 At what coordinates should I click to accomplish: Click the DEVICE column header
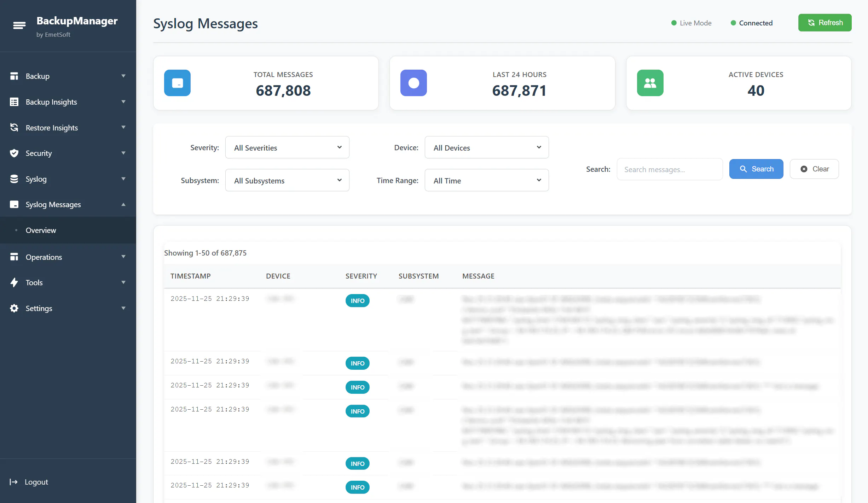278,276
